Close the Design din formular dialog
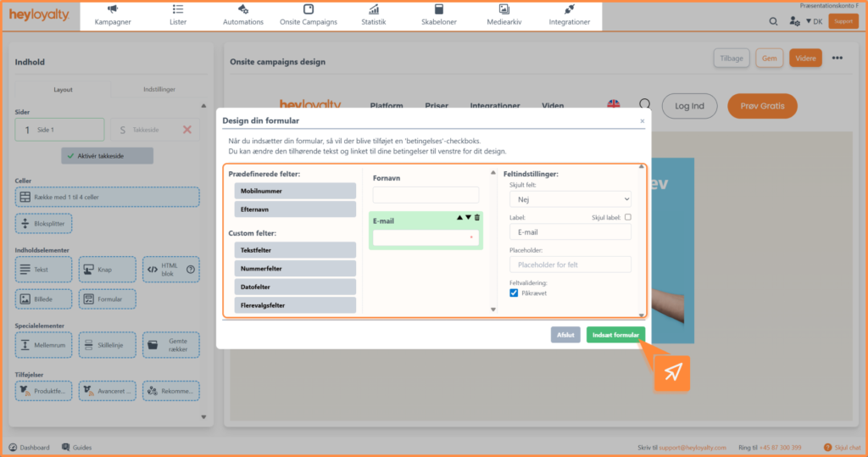 pyautogui.click(x=642, y=121)
